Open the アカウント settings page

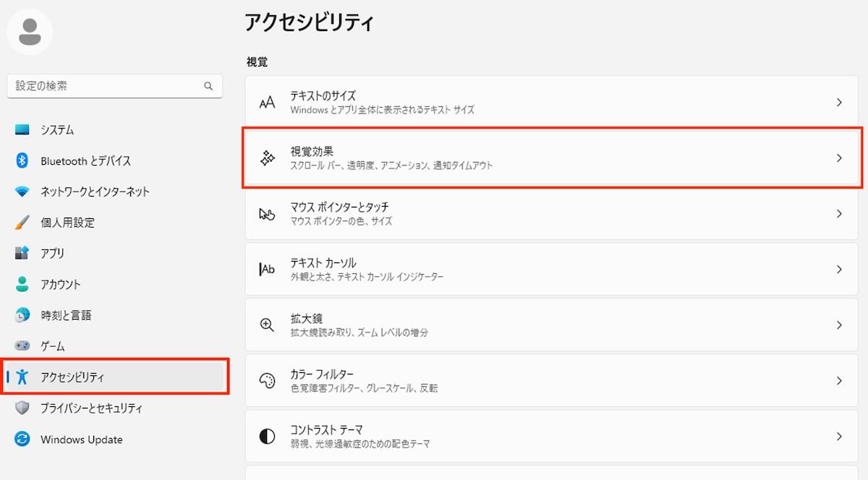(61, 284)
